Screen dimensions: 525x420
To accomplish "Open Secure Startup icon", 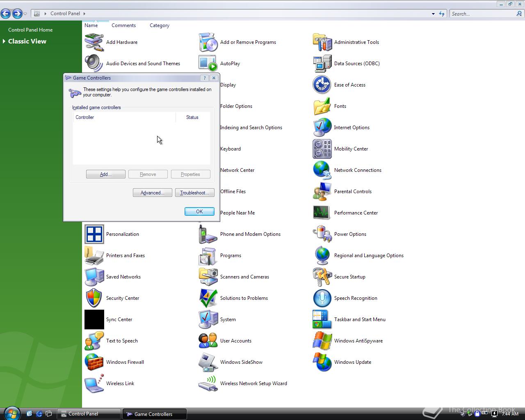I will click(x=322, y=277).
